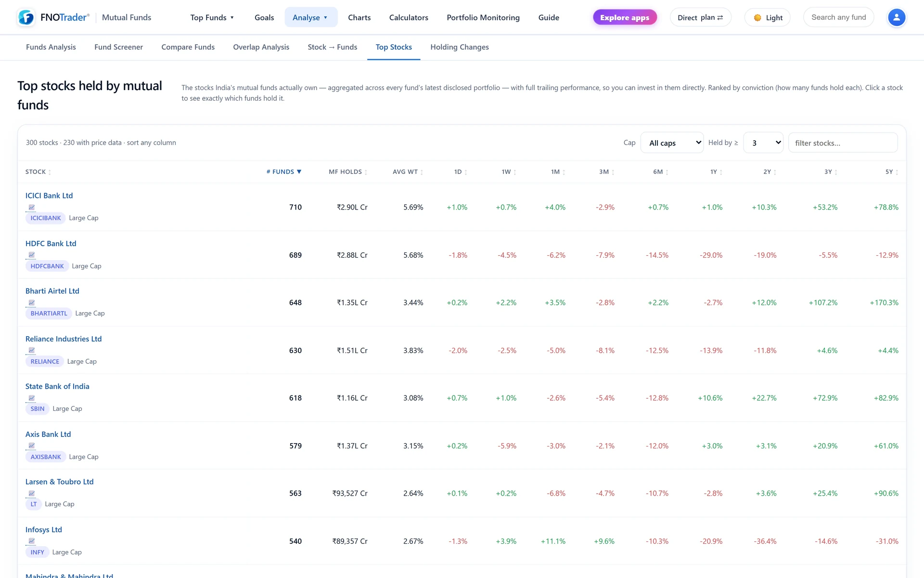Open the Goals page

[264, 17]
